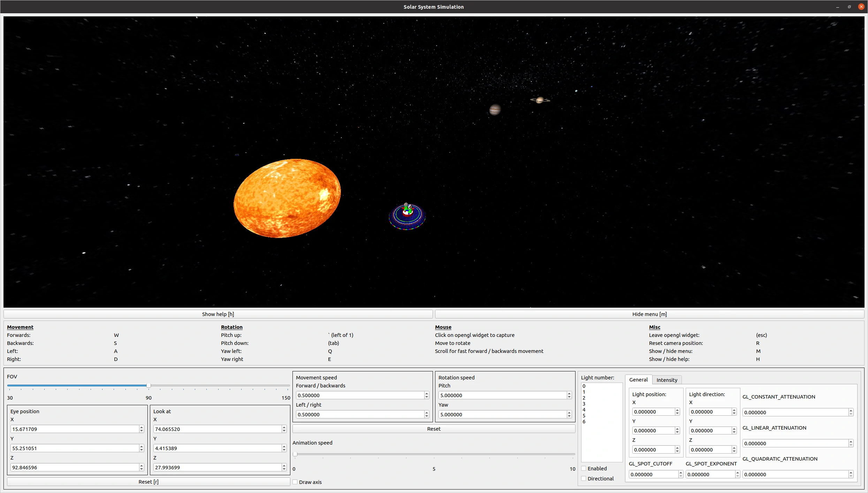Image resolution: width=868 pixels, height=493 pixels.
Task: Step the Look at X spinner arrows
Action: (284, 429)
